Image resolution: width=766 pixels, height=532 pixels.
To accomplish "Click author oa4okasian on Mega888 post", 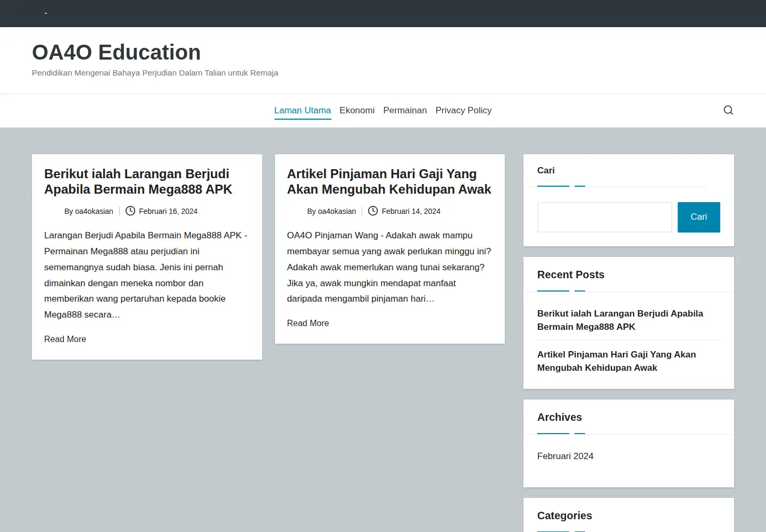I will [94, 211].
